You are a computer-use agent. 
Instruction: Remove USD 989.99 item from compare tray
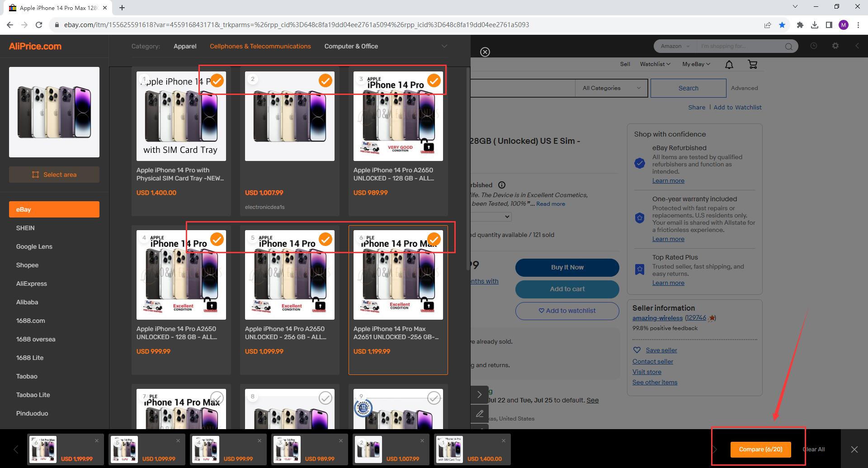pos(341,440)
